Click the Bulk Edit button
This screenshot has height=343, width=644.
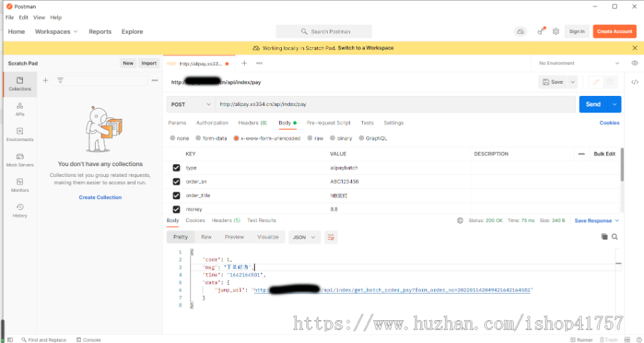click(x=605, y=154)
